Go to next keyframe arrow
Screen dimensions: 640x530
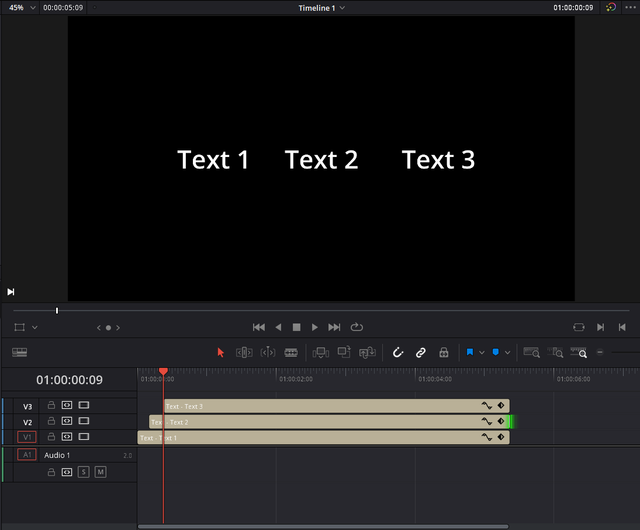pos(118,327)
